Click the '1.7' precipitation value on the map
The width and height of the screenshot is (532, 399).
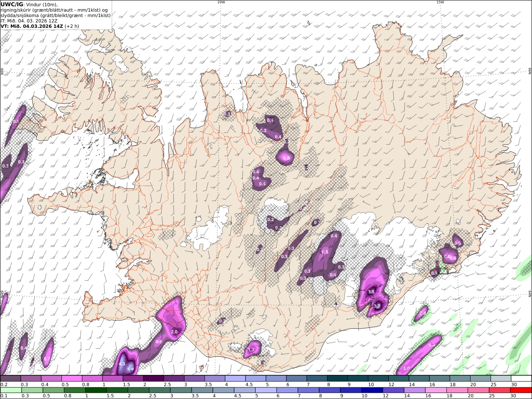(251, 350)
